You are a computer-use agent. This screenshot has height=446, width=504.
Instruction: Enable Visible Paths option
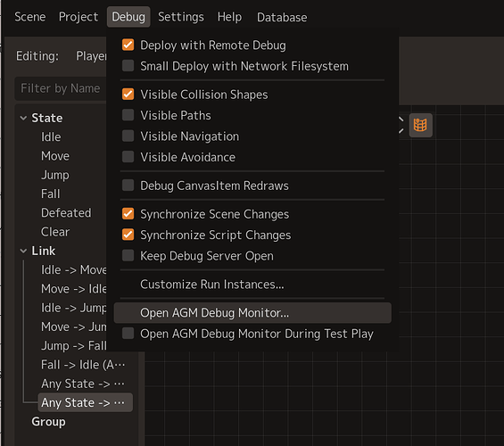point(128,115)
